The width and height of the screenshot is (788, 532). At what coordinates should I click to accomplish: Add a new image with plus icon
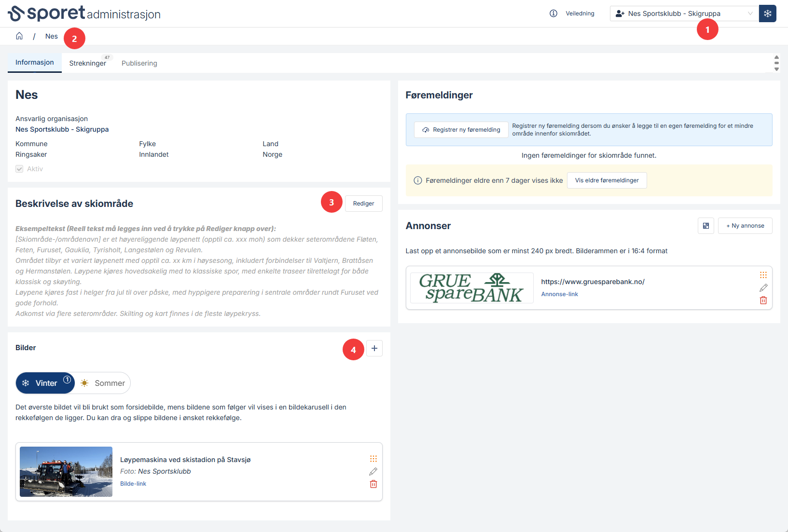tap(374, 348)
